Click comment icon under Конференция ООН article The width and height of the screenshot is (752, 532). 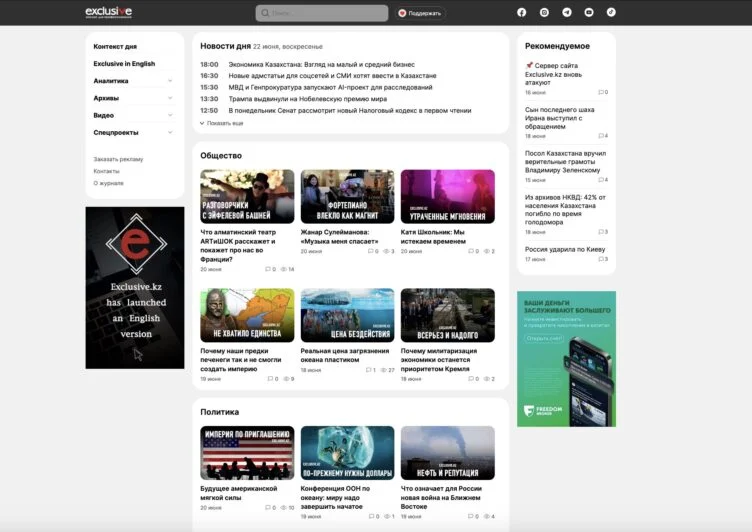tap(371, 517)
